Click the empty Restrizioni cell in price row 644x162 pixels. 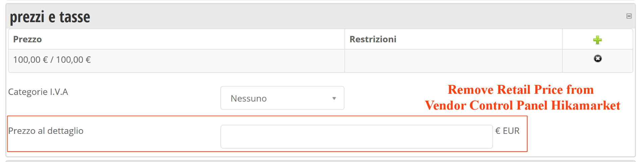[453, 61]
